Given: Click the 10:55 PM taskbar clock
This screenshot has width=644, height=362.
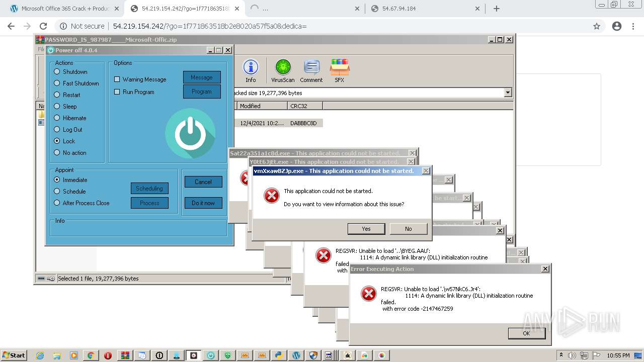Looking at the screenshot, I should tap(618, 355).
